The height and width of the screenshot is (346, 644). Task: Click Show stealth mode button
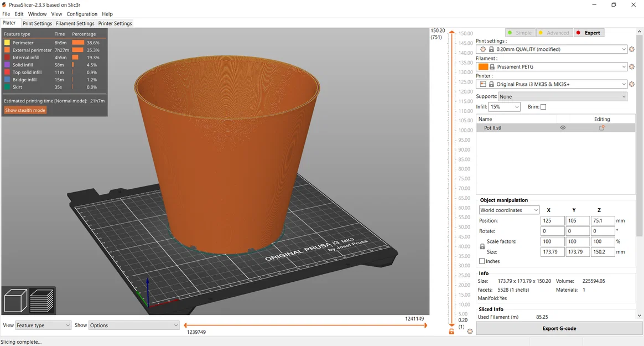point(25,110)
